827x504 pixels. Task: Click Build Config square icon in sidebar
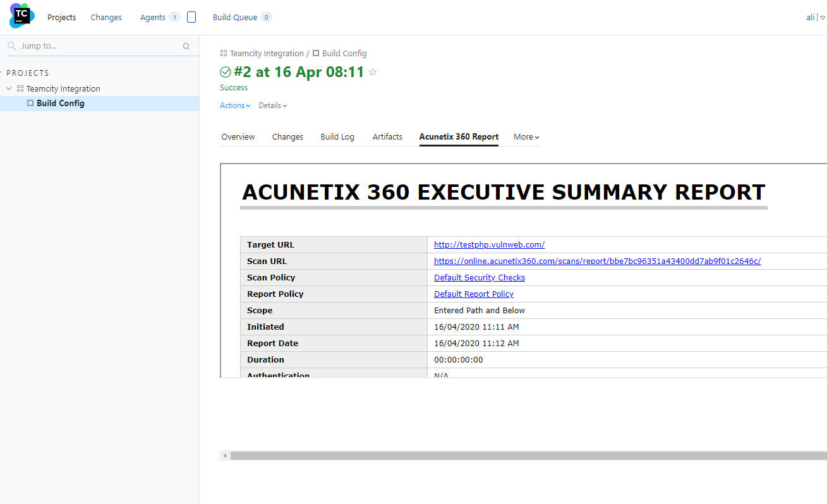coord(30,103)
